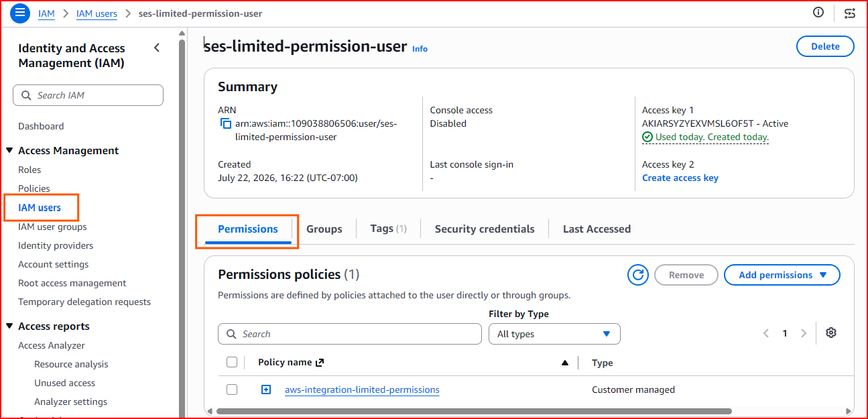The width and height of the screenshot is (868, 419).
Task: Click IAM users in the breadcrumb
Action: (x=97, y=13)
